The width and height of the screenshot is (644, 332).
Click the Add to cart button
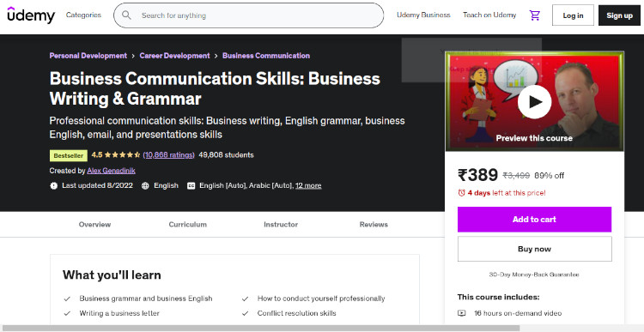pos(534,220)
